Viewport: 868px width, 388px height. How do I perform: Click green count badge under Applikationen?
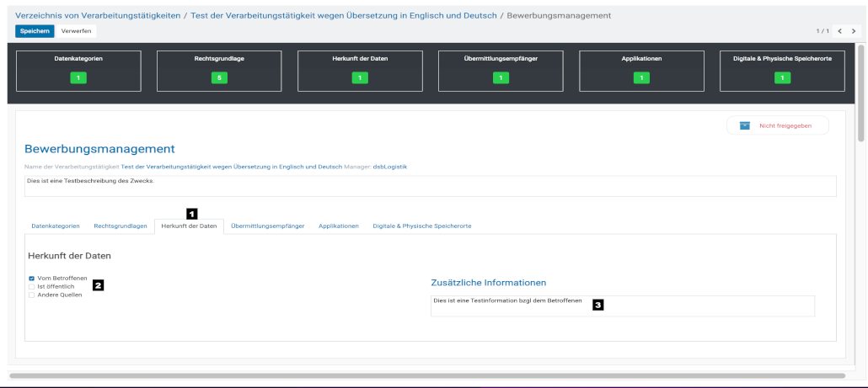tap(641, 78)
